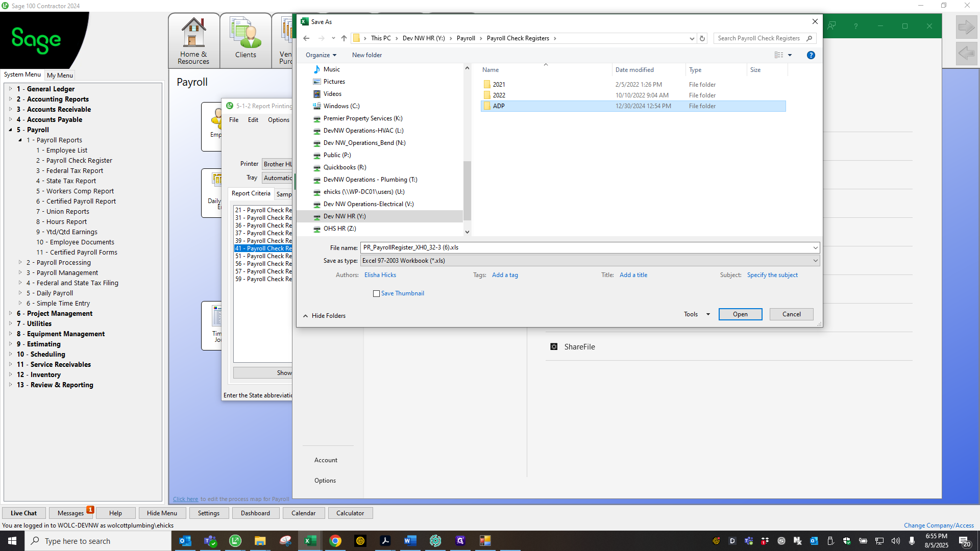This screenshot has width=980, height=551.
Task: Open File menu in Report Printing
Action: [x=234, y=120]
